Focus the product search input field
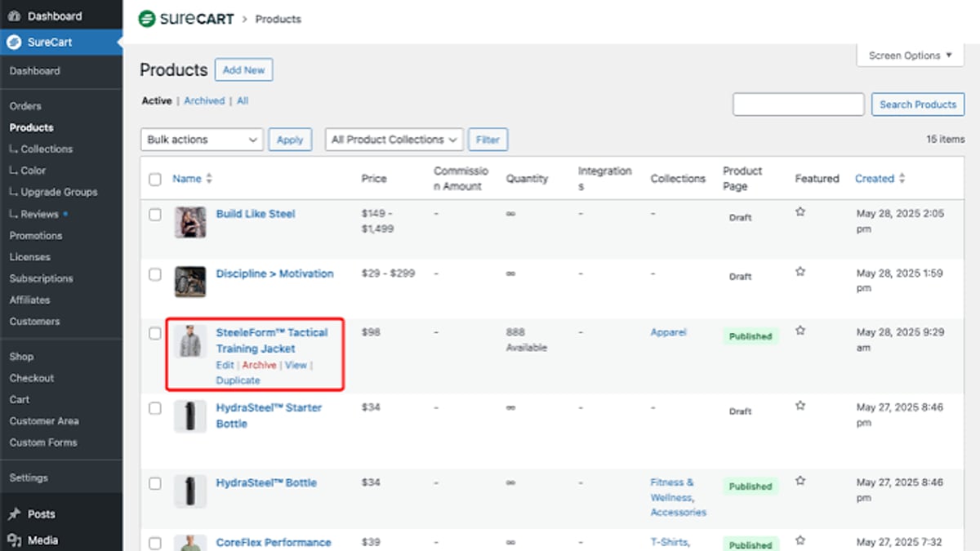 [x=798, y=104]
